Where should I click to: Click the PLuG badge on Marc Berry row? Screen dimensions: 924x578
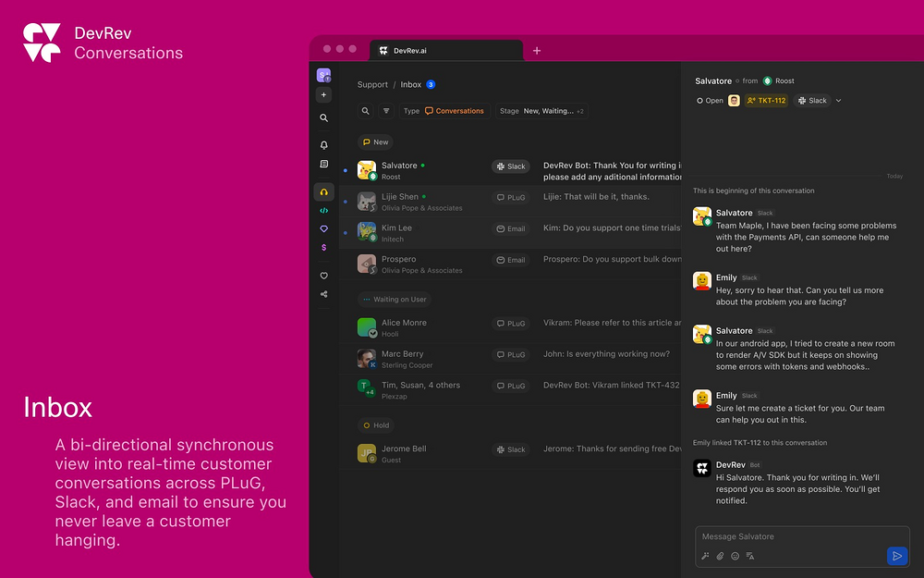[511, 354]
